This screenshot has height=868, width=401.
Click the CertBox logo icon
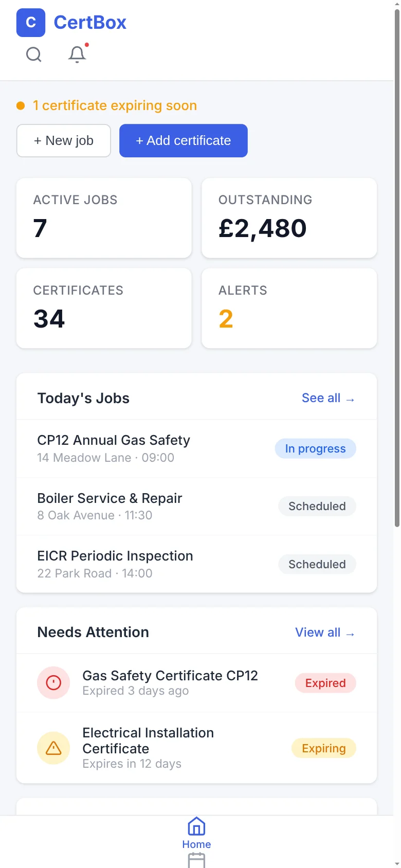coord(31,23)
